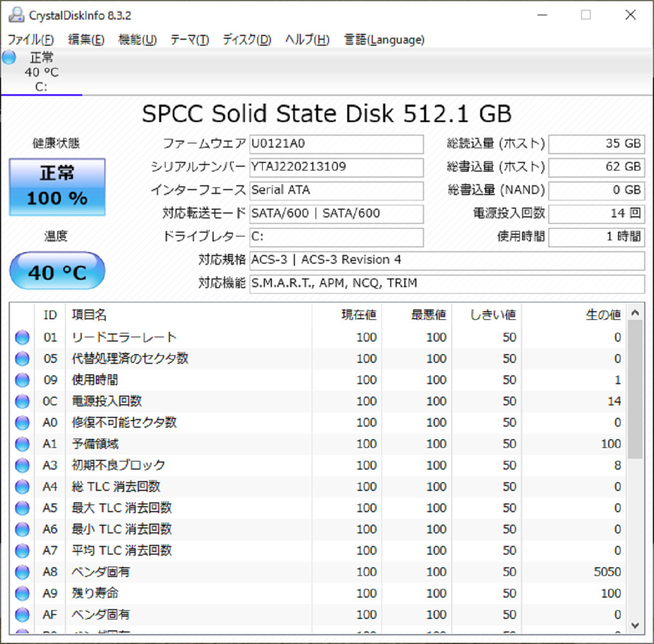This screenshot has height=644, width=654.
Task: Click raw value 5050 in row A8
Action: pos(607,572)
